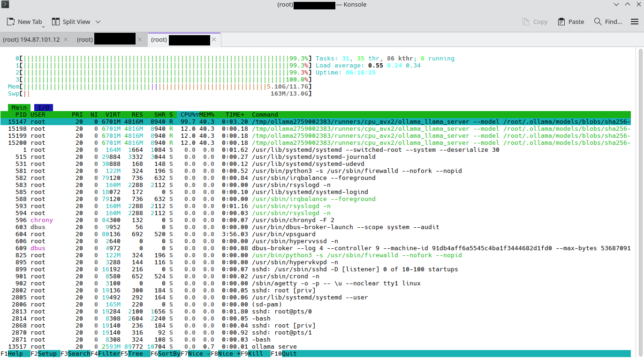Click the Load average line
This screenshot has width=644, height=358.
pyautogui.click(x=368, y=66)
